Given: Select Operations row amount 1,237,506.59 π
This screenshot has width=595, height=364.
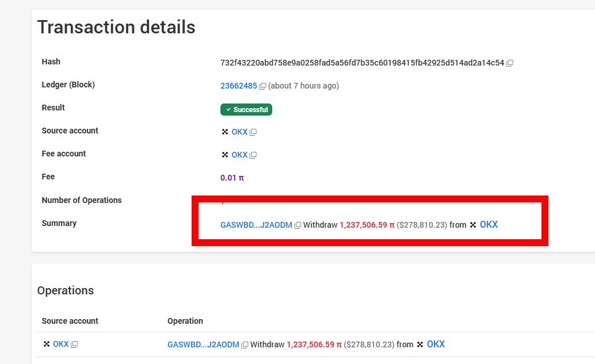Looking at the screenshot, I should coord(314,344).
